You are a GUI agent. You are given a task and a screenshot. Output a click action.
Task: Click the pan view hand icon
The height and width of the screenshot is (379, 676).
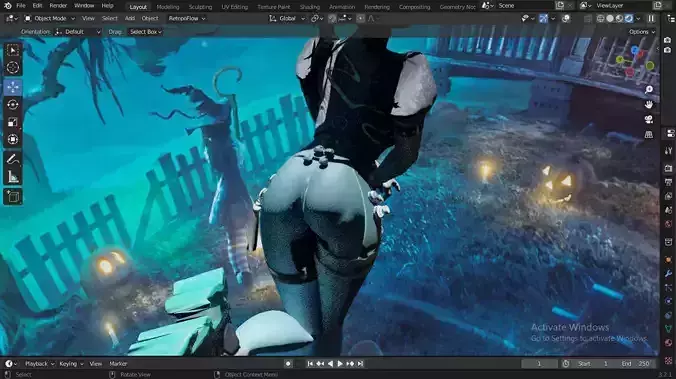coord(649,104)
